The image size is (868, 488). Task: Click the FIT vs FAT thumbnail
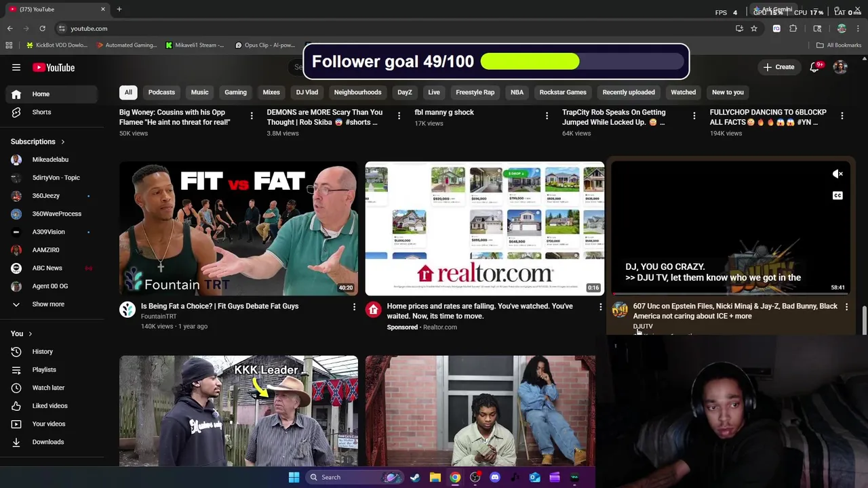pyautogui.click(x=239, y=228)
